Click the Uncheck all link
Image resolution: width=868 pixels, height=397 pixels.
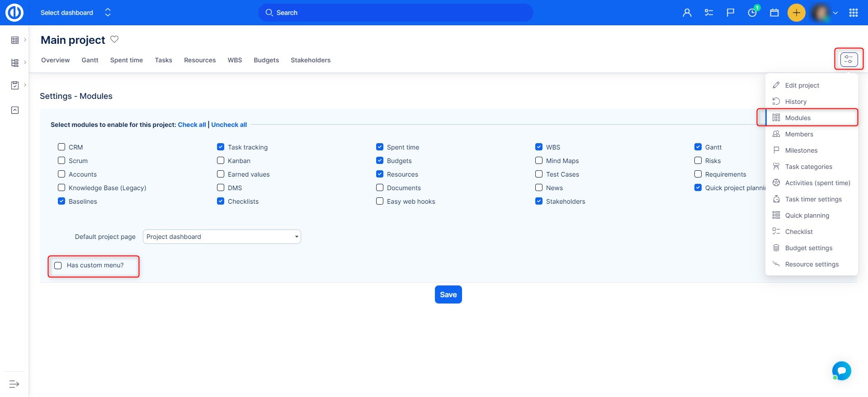tap(229, 125)
